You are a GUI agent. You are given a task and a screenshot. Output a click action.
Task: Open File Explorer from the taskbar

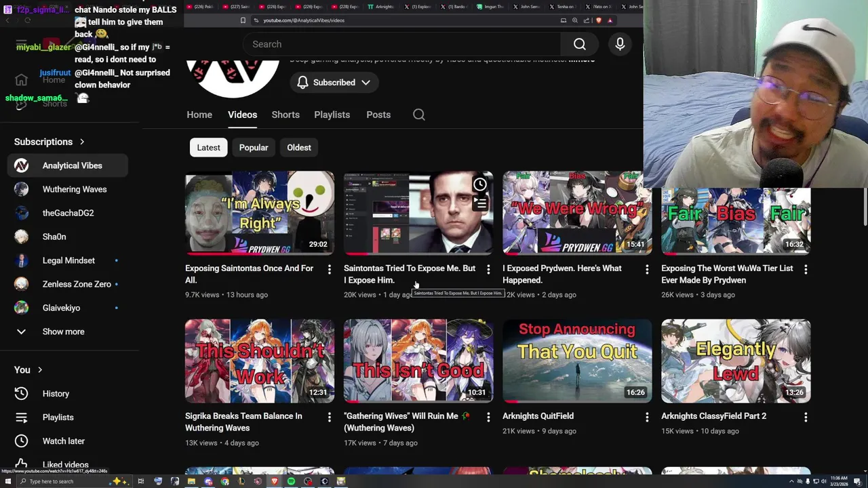click(191, 481)
